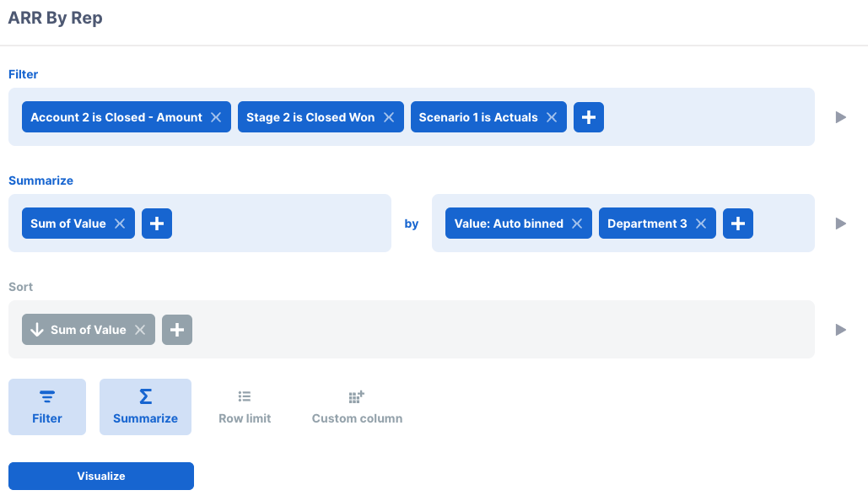Preview results of the Sort step
The height and width of the screenshot is (501, 868).
pos(840,329)
